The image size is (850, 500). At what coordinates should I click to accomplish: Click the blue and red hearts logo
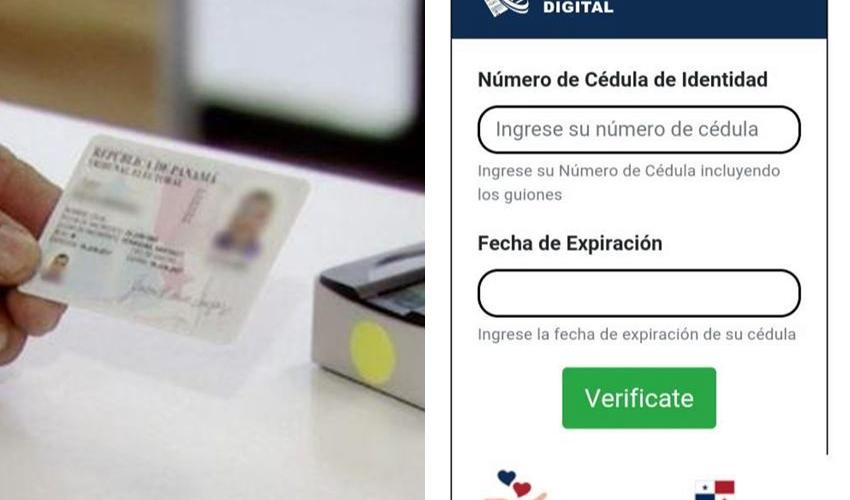tap(515, 485)
